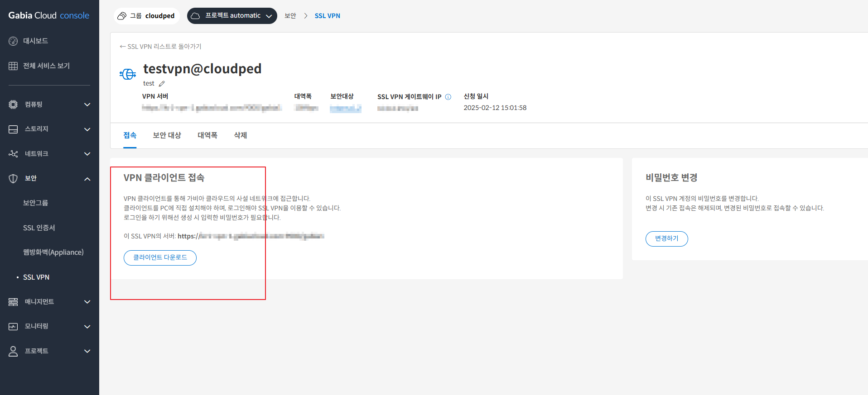Click the all-services grid icon

13,66
